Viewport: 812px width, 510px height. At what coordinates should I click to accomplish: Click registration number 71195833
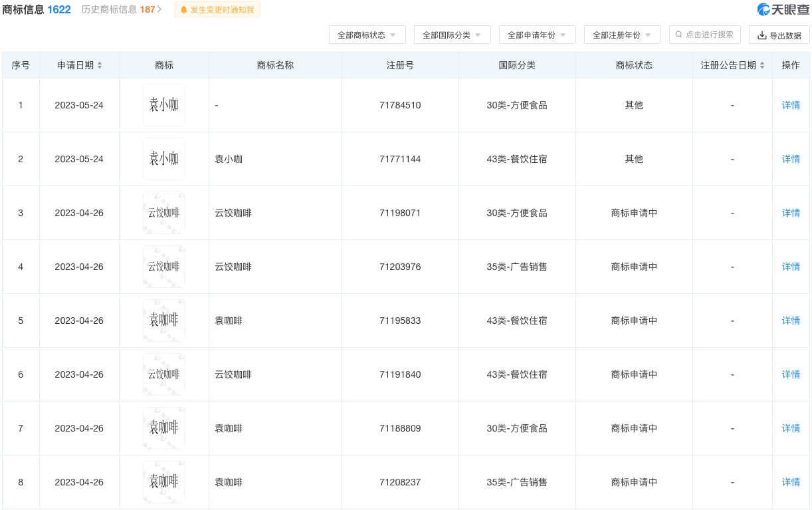400,320
